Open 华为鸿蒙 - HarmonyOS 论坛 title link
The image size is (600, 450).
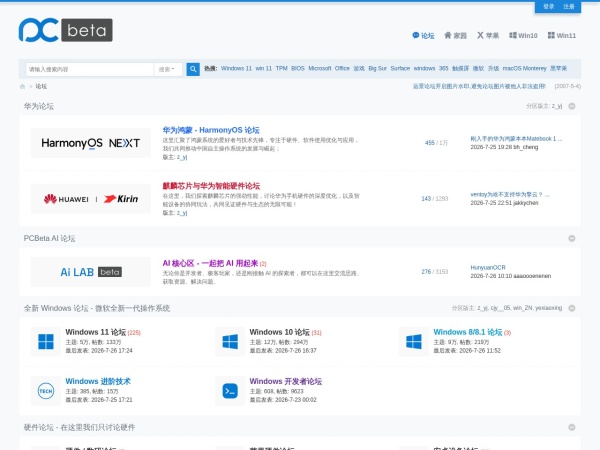coord(211,130)
